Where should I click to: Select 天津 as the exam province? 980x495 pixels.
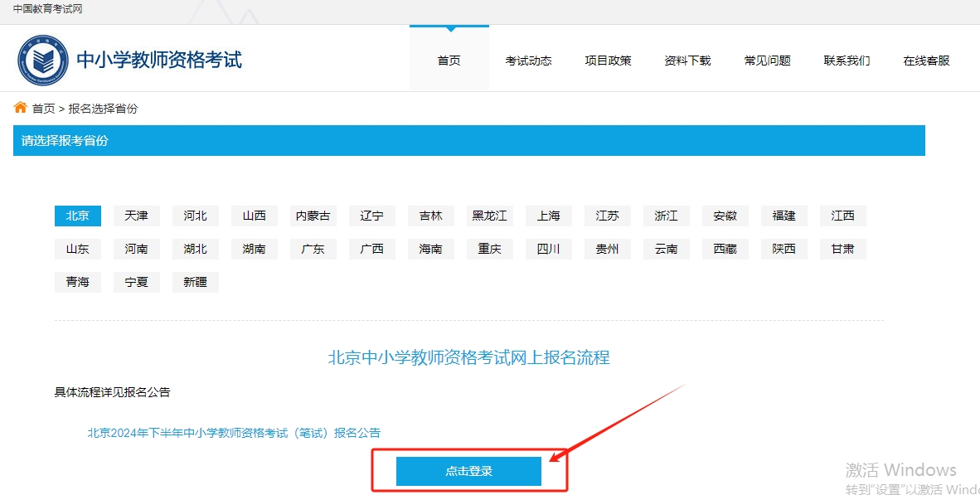click(x=136, y=216)
